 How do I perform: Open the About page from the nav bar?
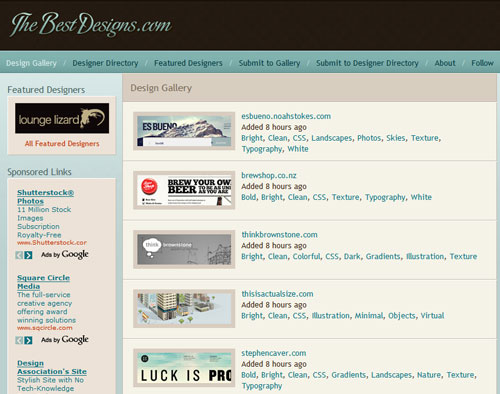[445, 63]
